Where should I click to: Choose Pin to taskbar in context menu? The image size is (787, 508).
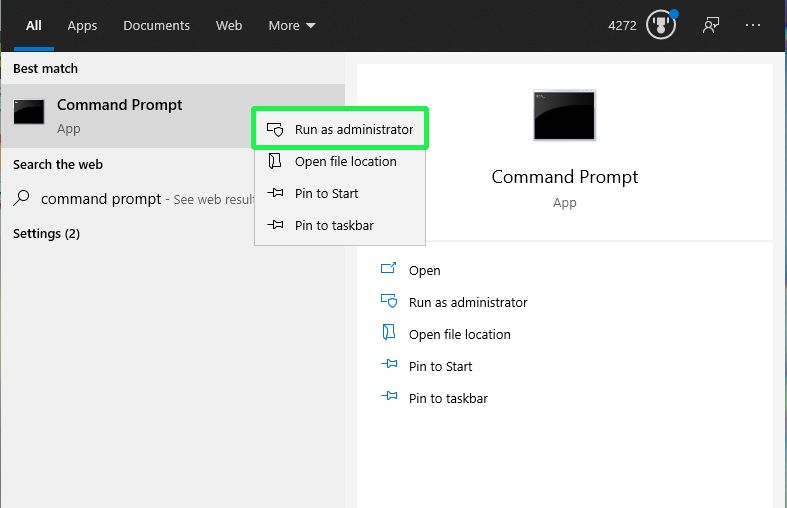point(340,225)
